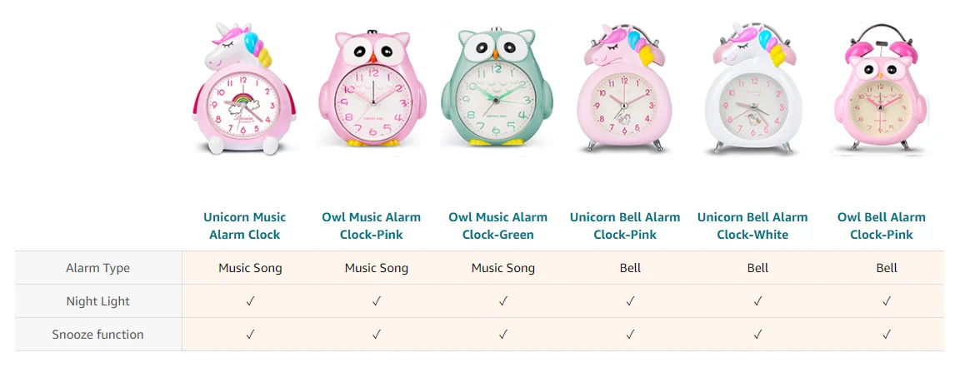Open Owl Music Alarm Clock-Green link
This screenshot has height=372, width=980.
pos(498,226)
